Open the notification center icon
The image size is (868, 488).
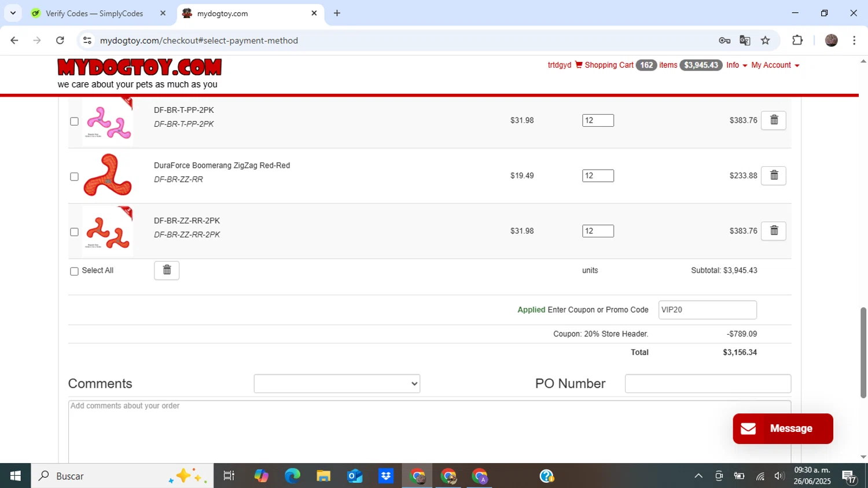pyautogui.click(x=849, y=476)
